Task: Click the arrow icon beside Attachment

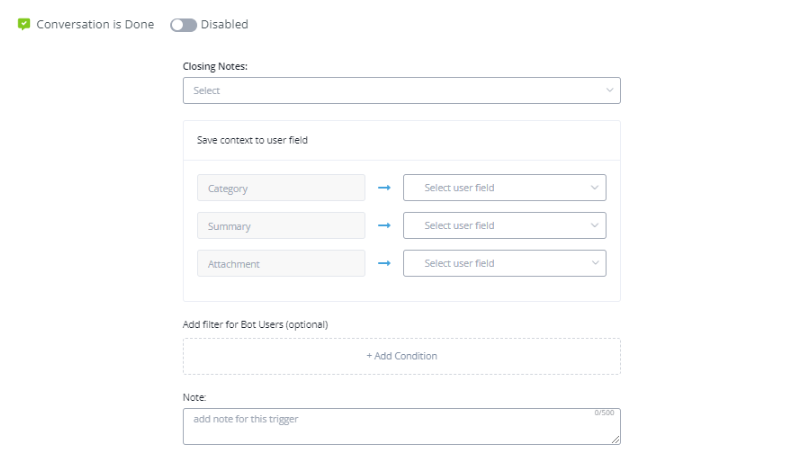Action: click(384, 264)
